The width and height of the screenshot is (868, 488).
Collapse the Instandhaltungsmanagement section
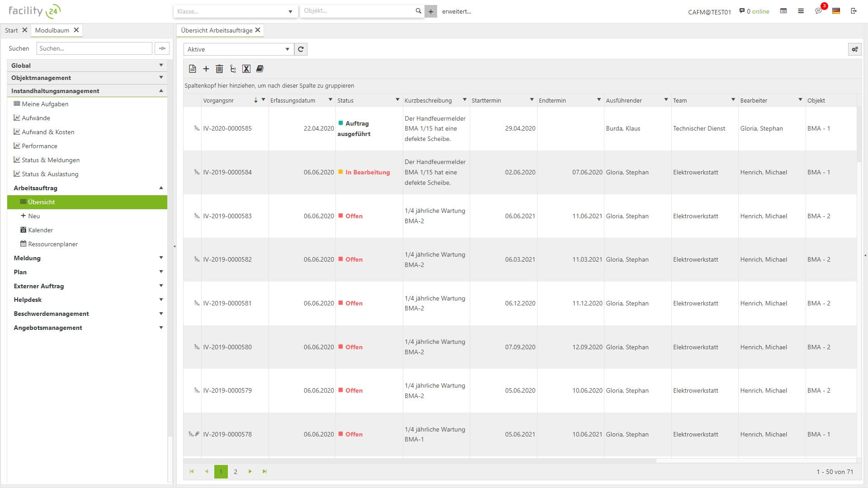[161, 91]
